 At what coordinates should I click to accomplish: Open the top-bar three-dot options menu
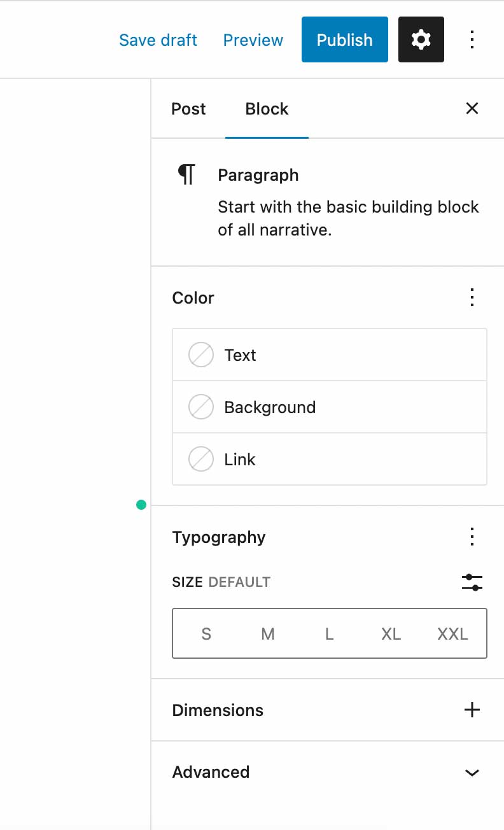(472, 39)
